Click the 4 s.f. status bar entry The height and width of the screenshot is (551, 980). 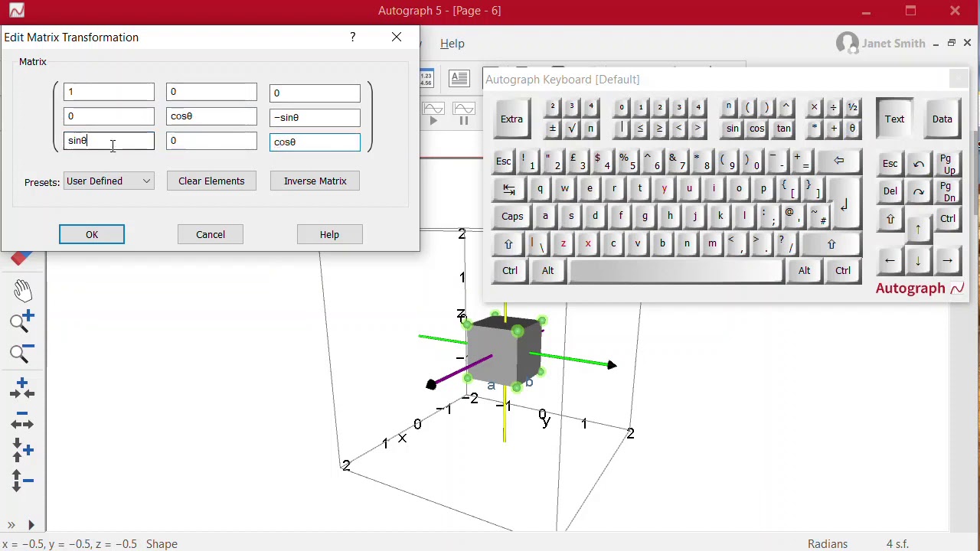(x=897, y=544)
